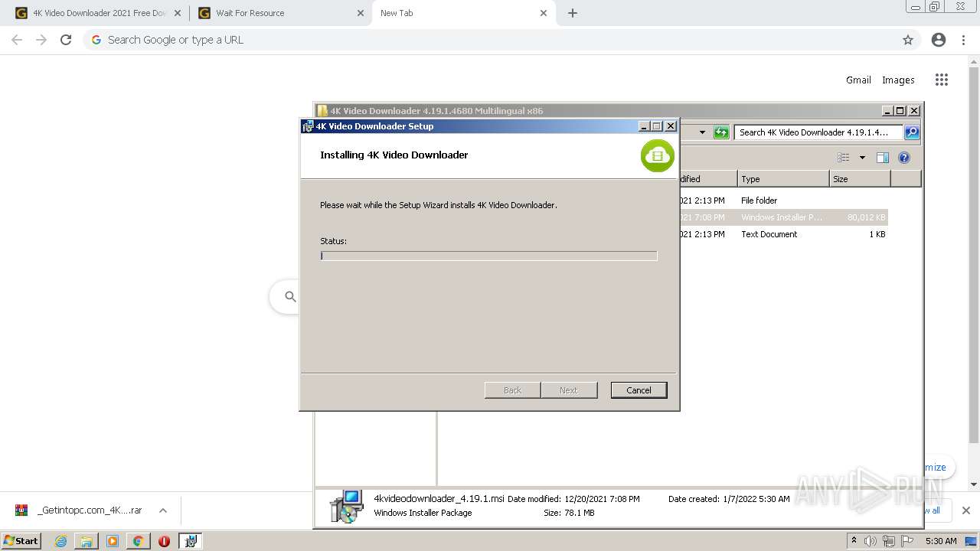Click the Explorer search magnifier icon
The height and width of the screenshot is (551, 980).
pyautogui.click(x=912, y=132)
